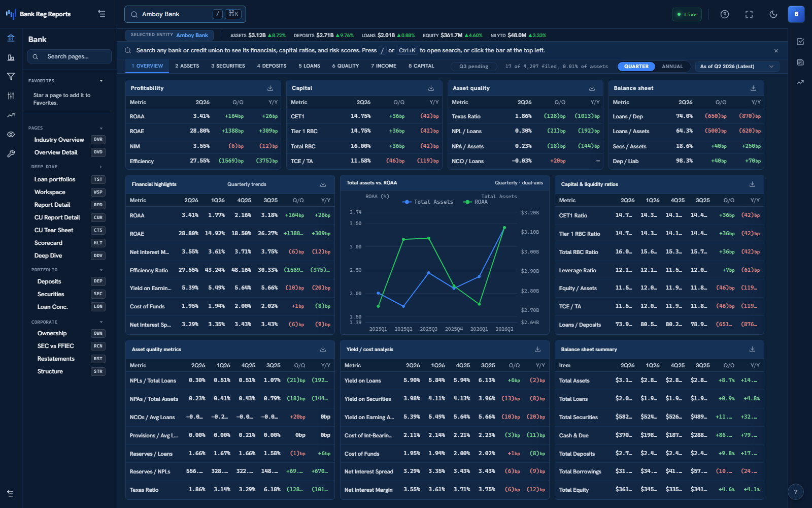Image resolution: width=812 pixels, height=508 pixels.
Task: Switch to the 8 CAPITAL tab
Action: tap(421, 66)
